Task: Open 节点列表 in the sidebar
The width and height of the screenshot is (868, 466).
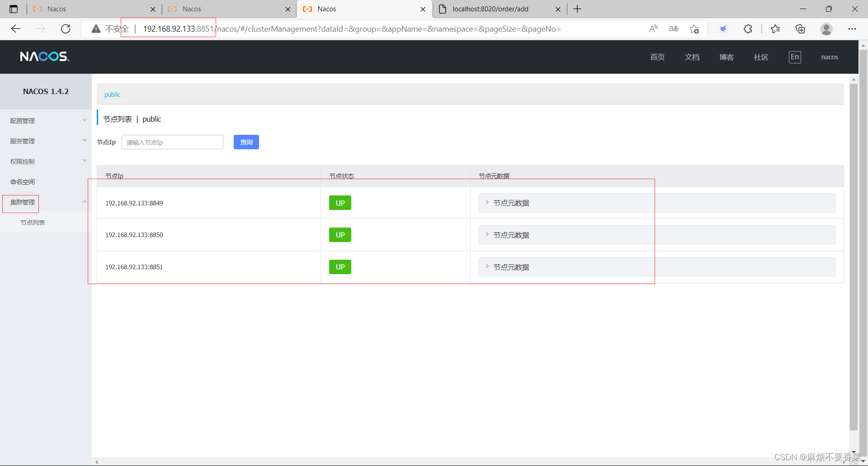Action: [x=46, y=223]
